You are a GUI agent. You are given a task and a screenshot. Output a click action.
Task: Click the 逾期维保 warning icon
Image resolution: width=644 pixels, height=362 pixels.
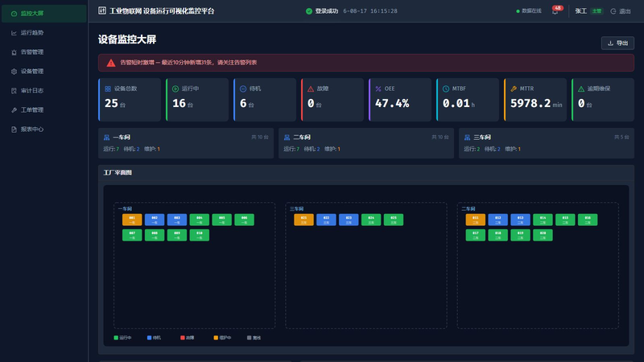[581, 88]
